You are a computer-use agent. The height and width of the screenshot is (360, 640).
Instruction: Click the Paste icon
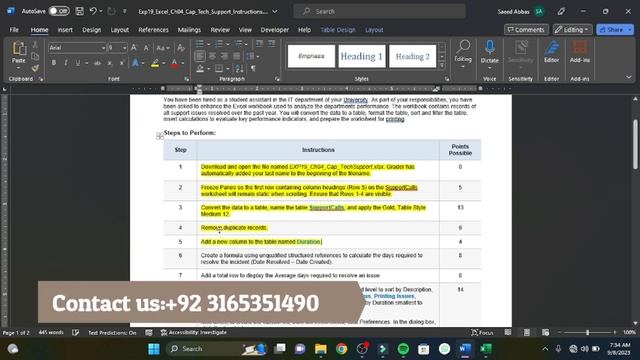(x=19, y=49)
